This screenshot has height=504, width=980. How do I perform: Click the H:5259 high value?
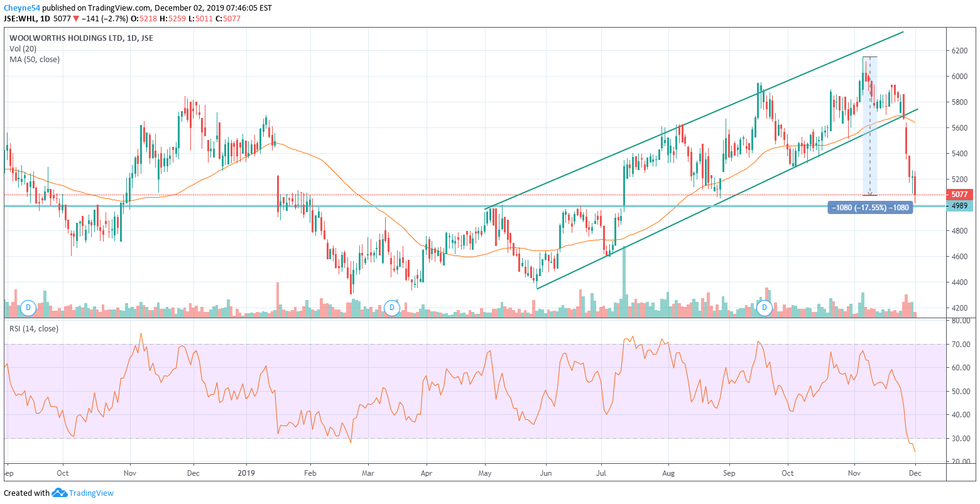pos(173,19)
